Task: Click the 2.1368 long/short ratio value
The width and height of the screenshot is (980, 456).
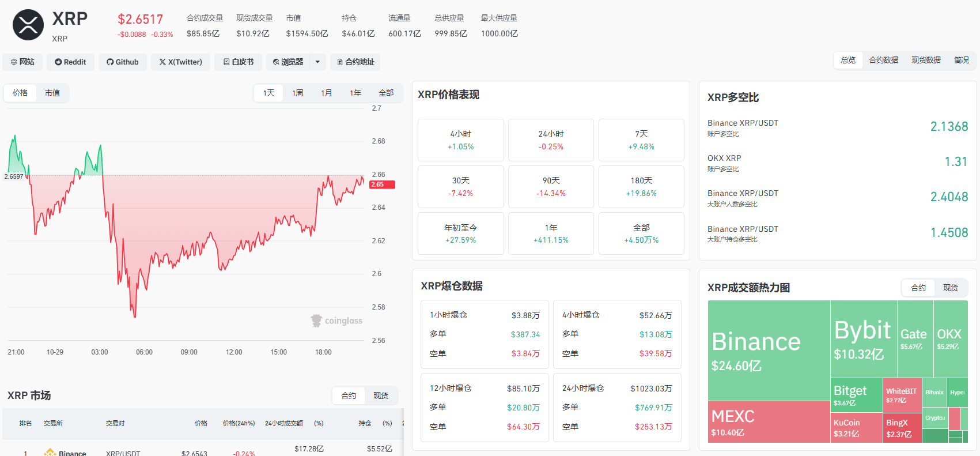Action: pos(949,126)
